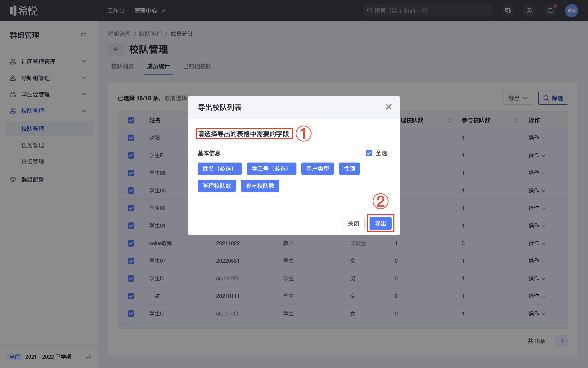
Task: Open the 教师 user avatar menu
Action: (x=571, y=10)
